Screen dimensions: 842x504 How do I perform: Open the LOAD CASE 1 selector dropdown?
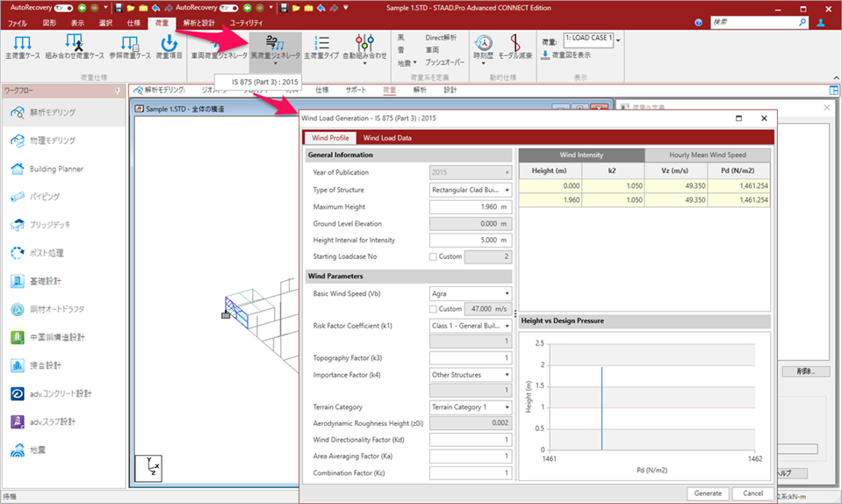point(618,40)
